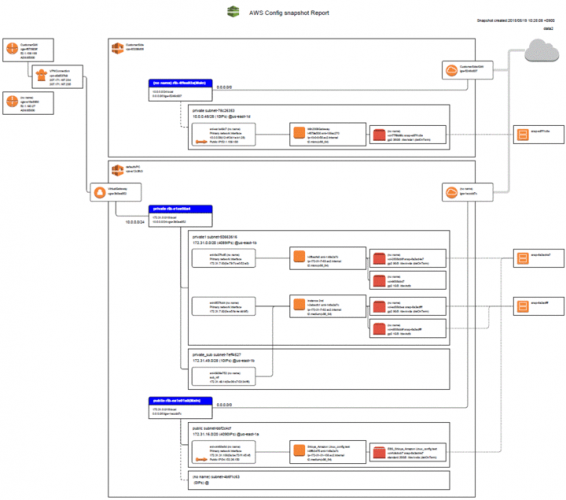The height and width of the screenshot is (500, 566).
Task: Select the lower EC2 instance icon in private1 subnet
Action: [299, 304]
